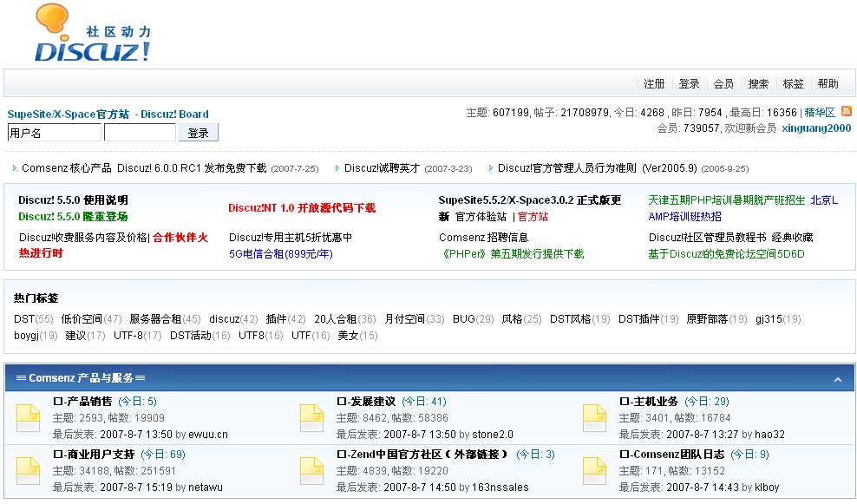This screenshot has width=857, height=504.
Task: Open Discuz! 5.5.0 隆重登场 link
Action: (73, 217)
